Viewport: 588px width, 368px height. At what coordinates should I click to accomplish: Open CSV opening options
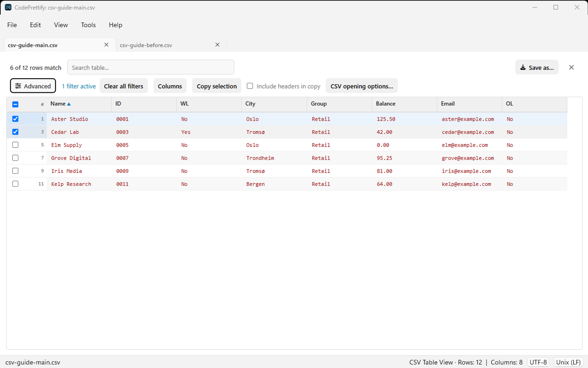362,86
